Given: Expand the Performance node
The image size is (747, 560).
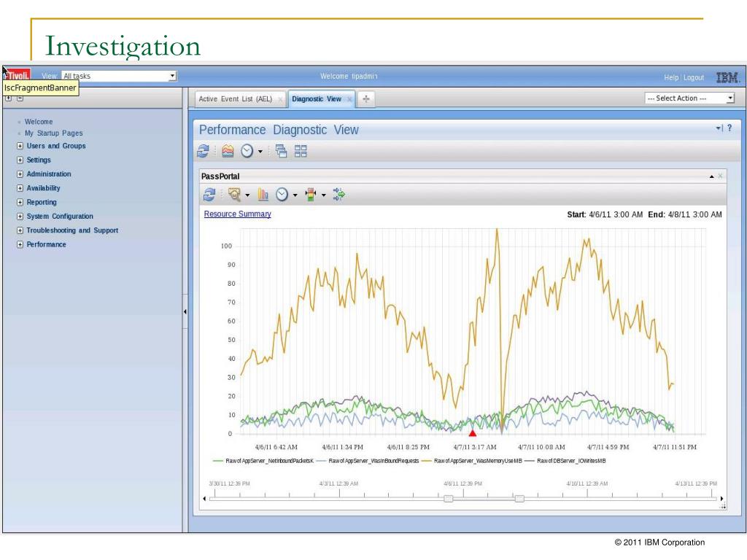Looking at the screenshot, I should (20, 244).
